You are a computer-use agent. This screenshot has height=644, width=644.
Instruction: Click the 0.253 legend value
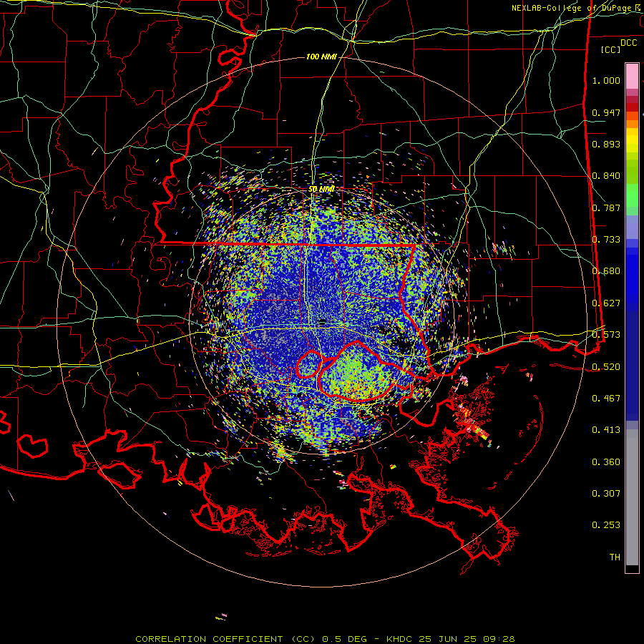[x=606, y=525]
